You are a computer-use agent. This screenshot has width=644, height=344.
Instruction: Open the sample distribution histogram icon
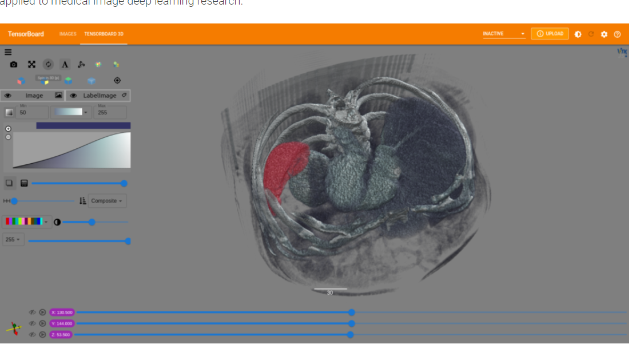24,183
